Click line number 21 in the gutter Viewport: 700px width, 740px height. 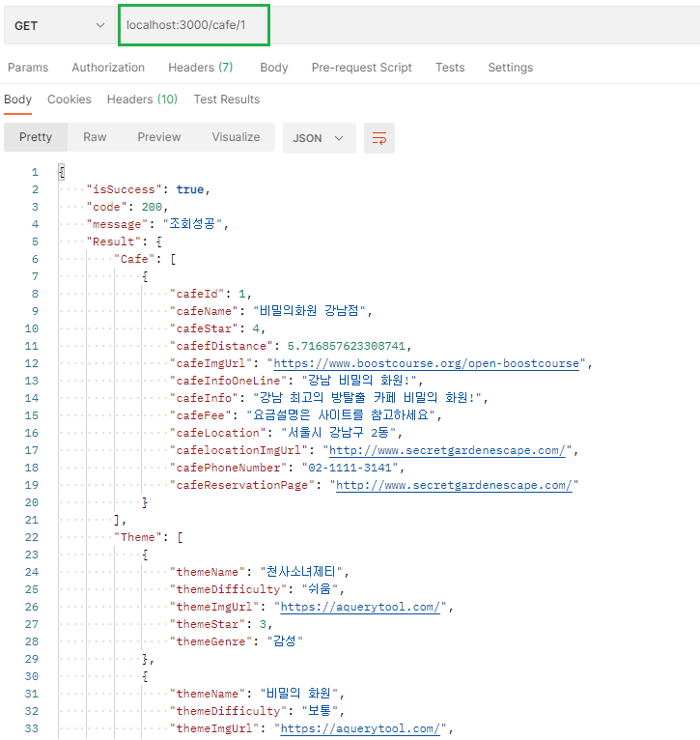pyautogui.click(x=32, y=520)
